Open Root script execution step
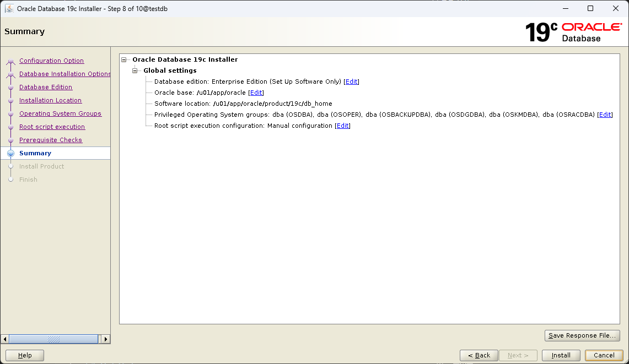Image resolution: width=629 pixels, height=364 pixels. point(52,127)
